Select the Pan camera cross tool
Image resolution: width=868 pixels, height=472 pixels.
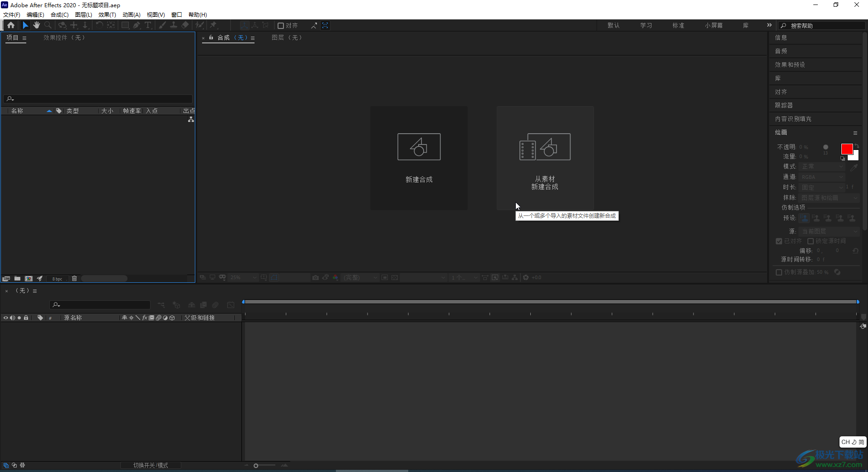74,25
